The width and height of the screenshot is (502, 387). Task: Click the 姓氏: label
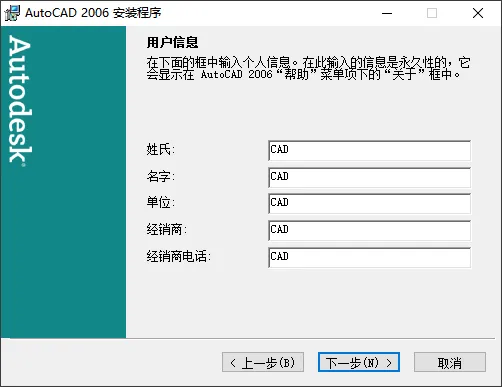pyautogui.click(x=161, y=149)
